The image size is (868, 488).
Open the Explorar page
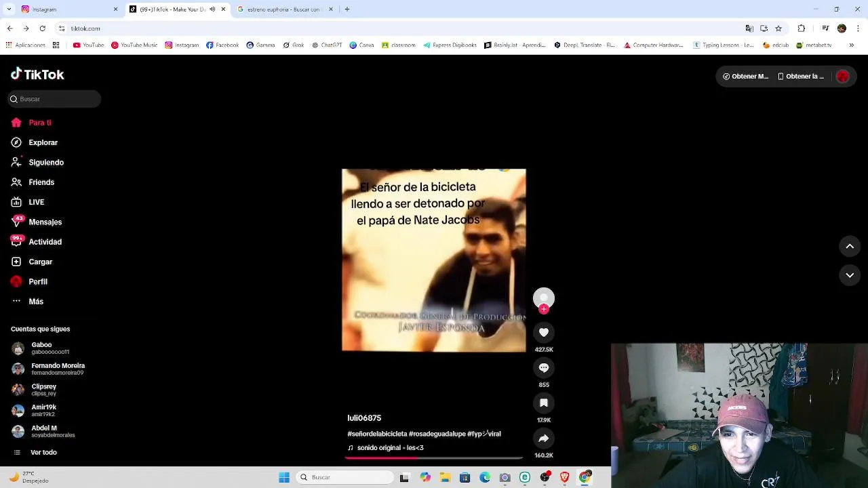point(35,142)
